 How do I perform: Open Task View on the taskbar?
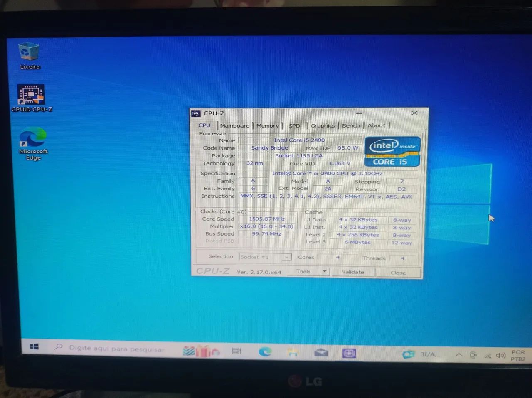[x=236, y=351]
